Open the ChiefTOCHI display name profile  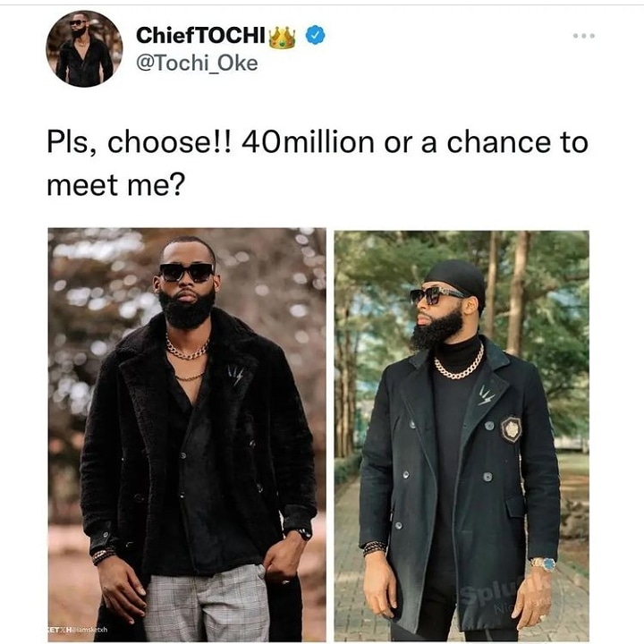coord(200,36)
